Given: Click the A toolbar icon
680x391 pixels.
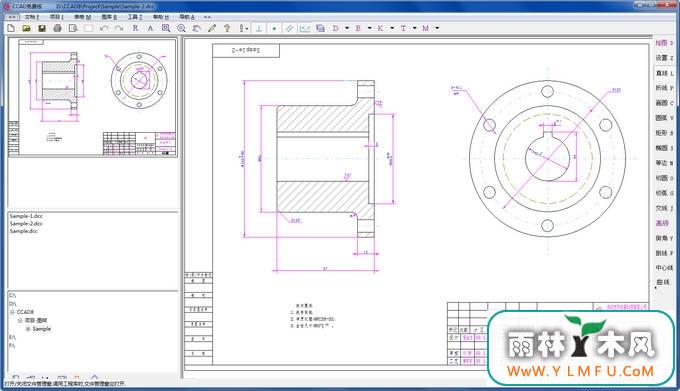Looking at the screenshot, I should click(150, 28).
